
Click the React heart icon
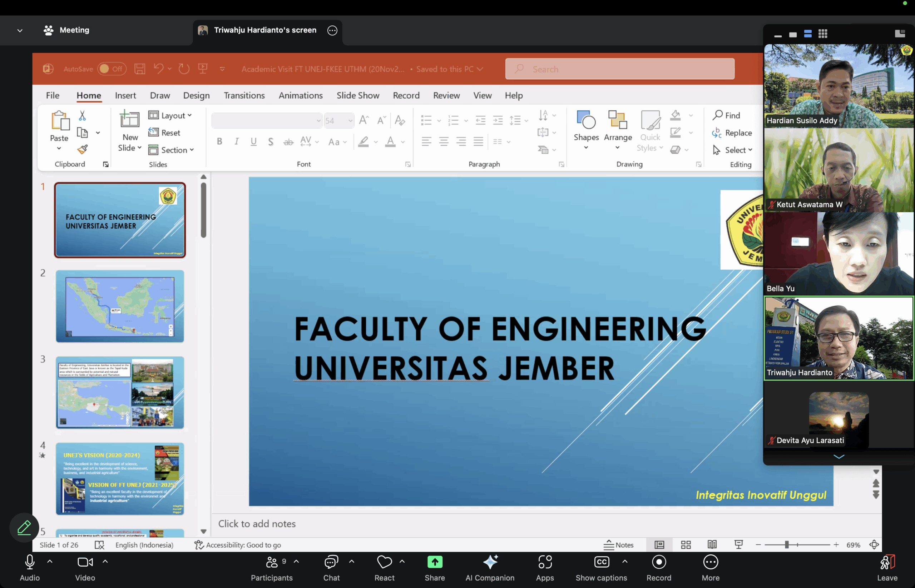coord(384,562)
